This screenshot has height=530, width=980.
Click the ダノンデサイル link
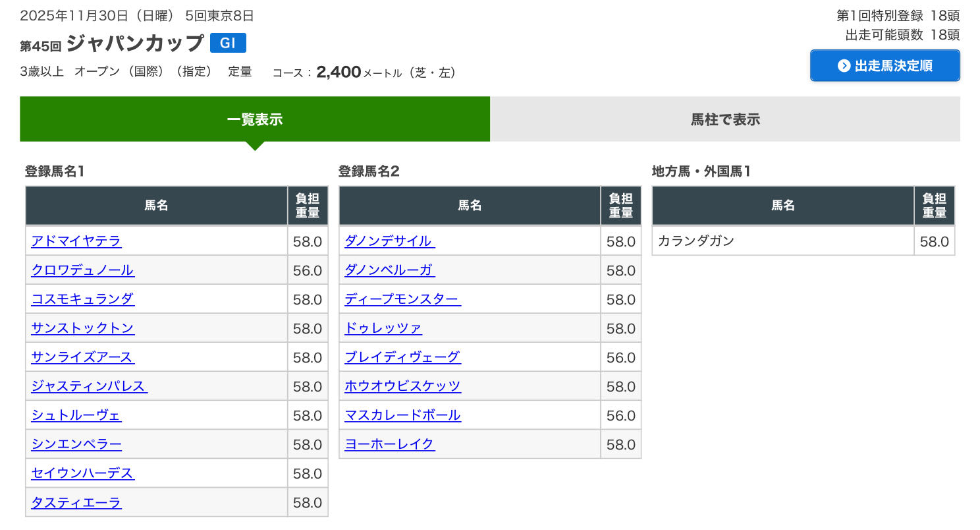pyautogui.click(x=389, y=241)
